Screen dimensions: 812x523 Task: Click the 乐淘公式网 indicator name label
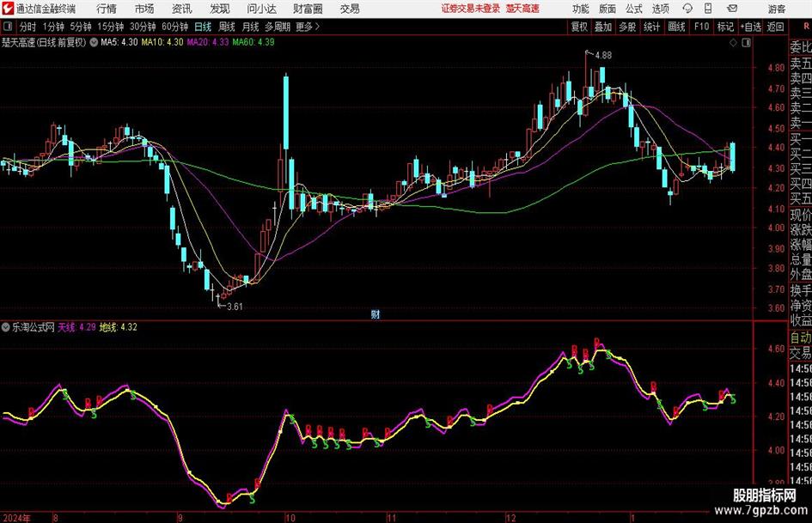[34, 327]
